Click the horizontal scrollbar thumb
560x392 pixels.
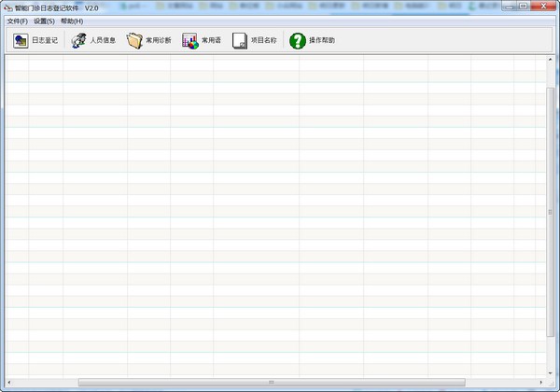(271, 382)
